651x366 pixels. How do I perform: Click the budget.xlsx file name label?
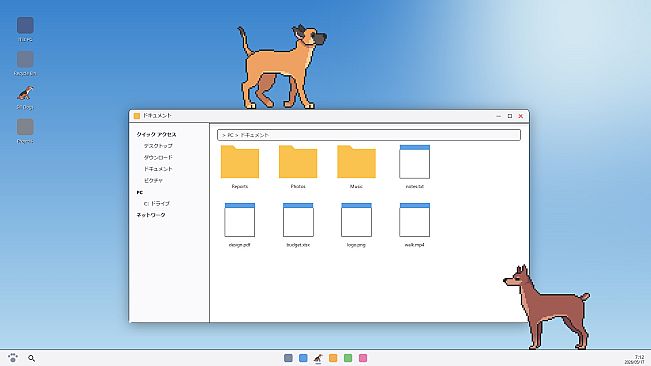click(x=298, y=245)
